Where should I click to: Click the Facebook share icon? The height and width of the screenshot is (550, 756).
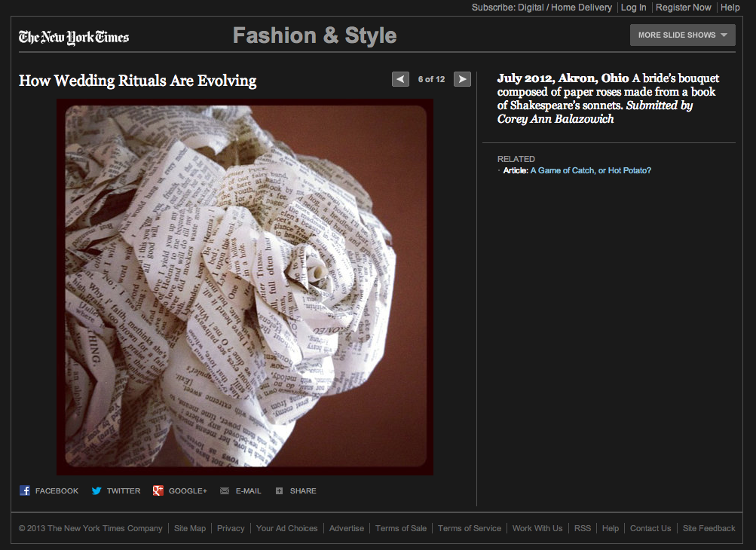25,490
